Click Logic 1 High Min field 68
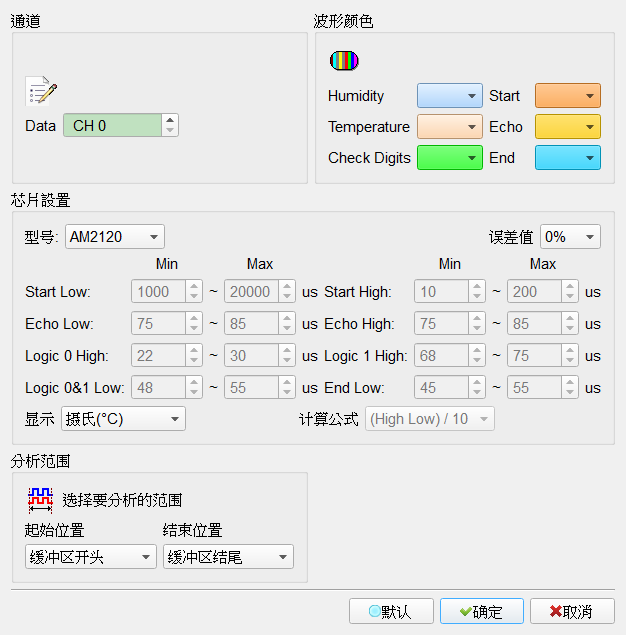 (x=441, y=355)
